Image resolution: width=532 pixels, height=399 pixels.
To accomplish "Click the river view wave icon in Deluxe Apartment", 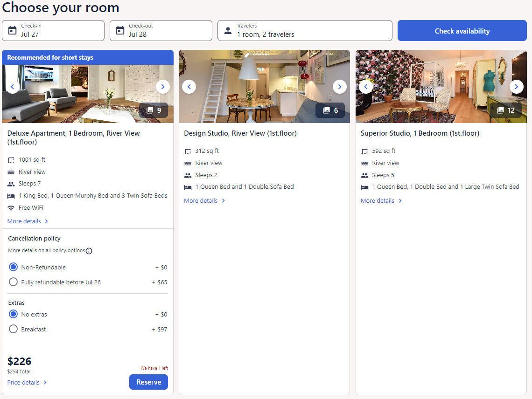I will 11,172.
